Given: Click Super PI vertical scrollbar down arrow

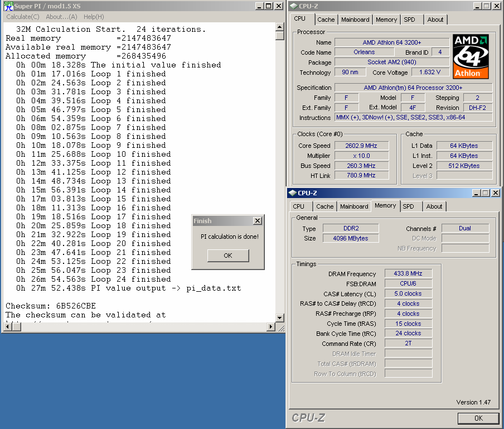Looking at the screenshot, I should pos(280,318).
